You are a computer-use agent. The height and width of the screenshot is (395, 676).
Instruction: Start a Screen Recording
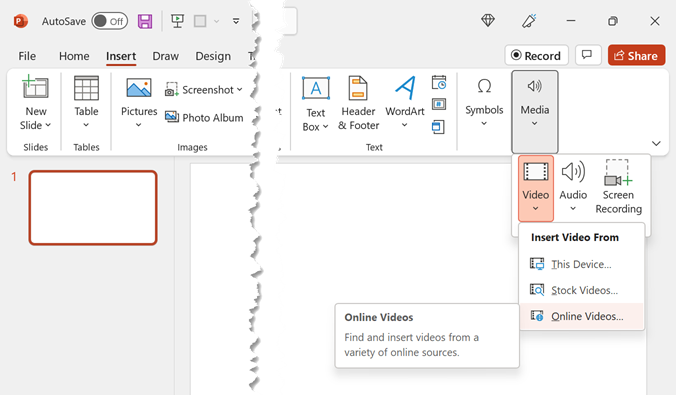coord(619,187)
